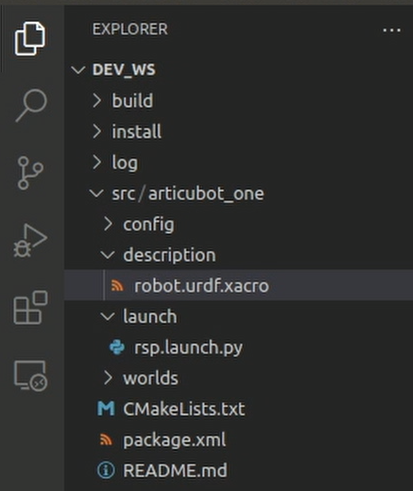Viewport: 413px width, 491px height.
Task: Open the Explorer view in activity bar
Action: coord(30,39)
